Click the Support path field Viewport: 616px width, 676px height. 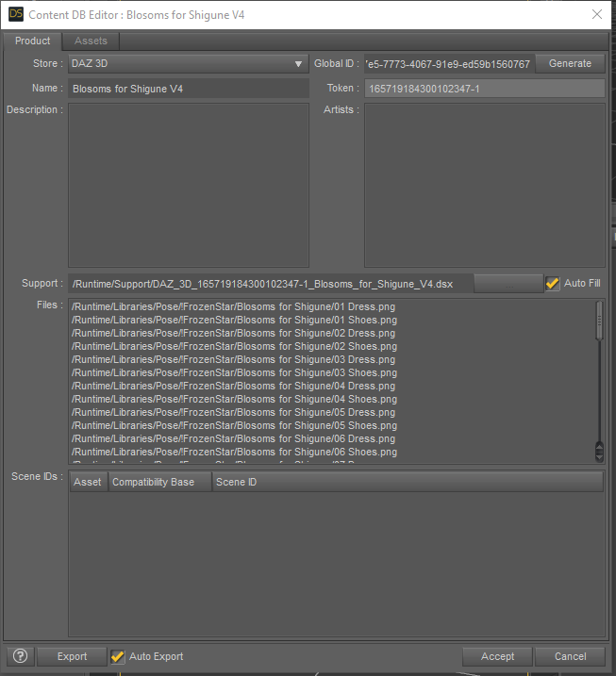click(271, 284)
